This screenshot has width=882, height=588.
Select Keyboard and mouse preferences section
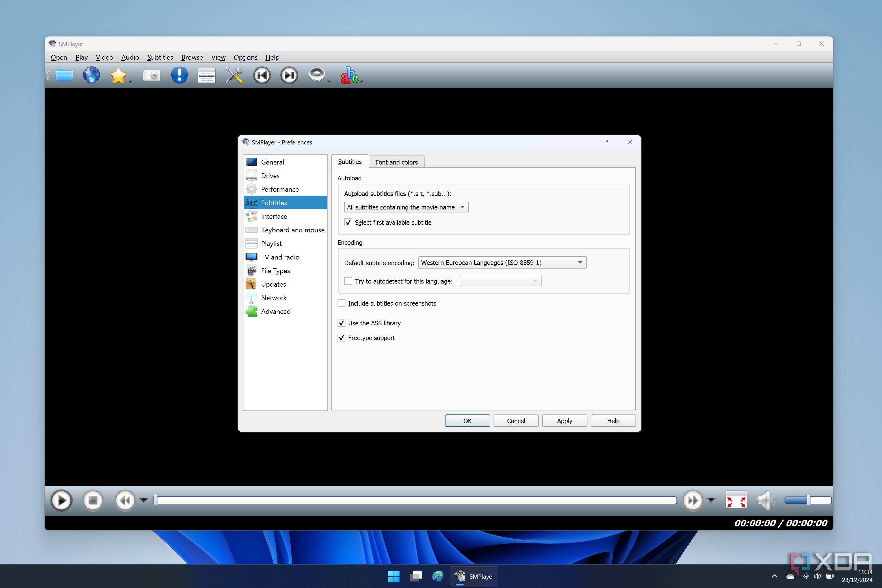285,230
